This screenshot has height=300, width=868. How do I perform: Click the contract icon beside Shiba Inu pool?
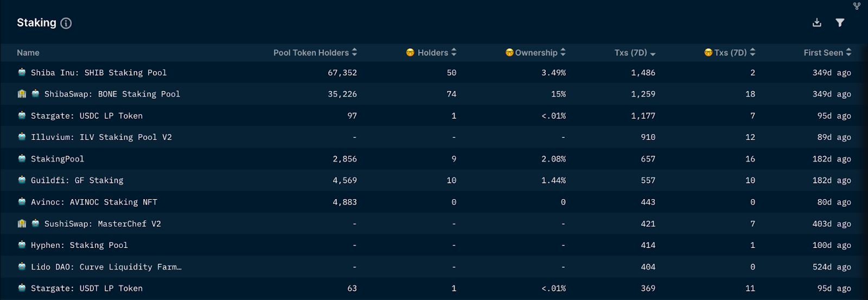pos(22,72)
